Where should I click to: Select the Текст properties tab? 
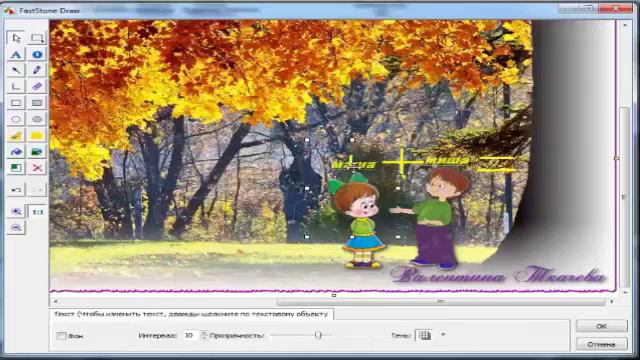point(191,314)
